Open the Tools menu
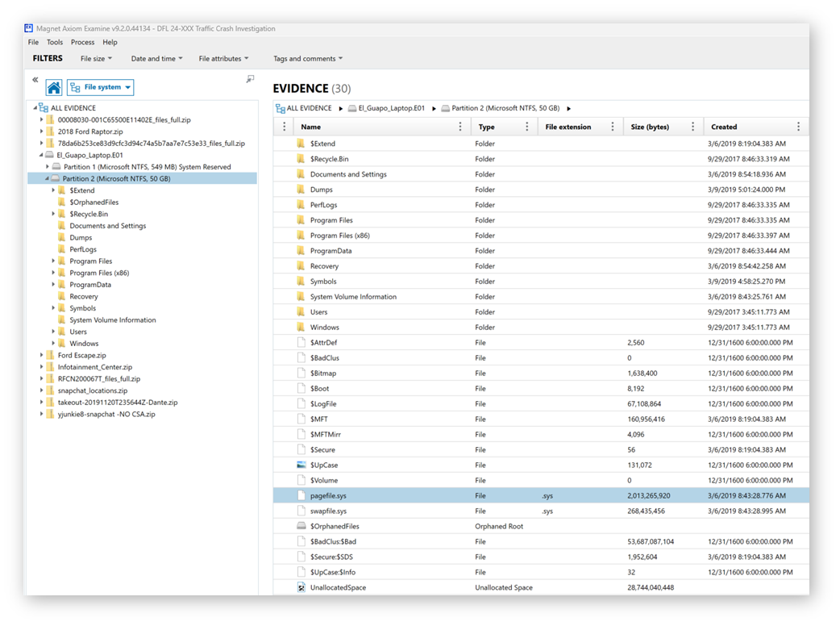The height and width of the screenshot is (626, 840). click(55, 42)
